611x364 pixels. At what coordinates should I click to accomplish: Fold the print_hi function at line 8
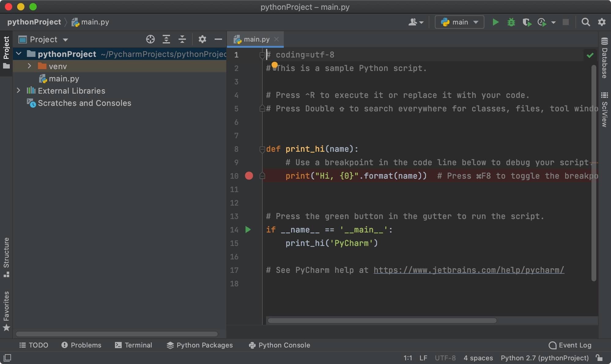coord(262,149)
